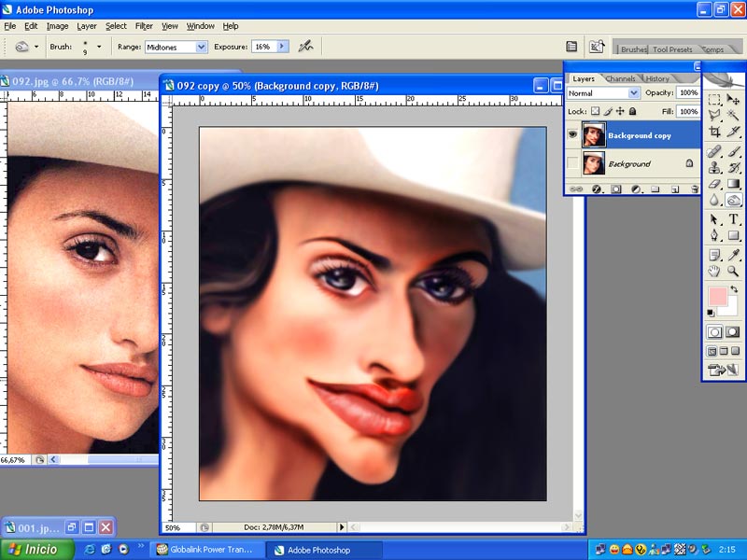The image size is (747, 560).
Task: Show the Background layer visibility box
Action: click(572, 163)
